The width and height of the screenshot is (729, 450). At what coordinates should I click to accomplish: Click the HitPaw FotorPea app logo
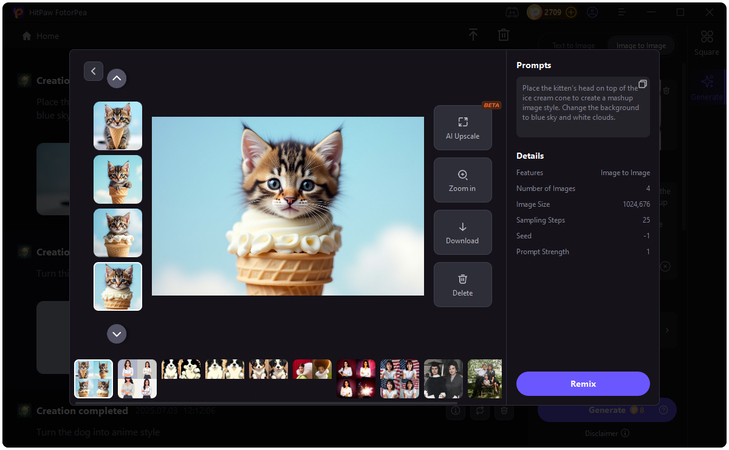(18, 13)
